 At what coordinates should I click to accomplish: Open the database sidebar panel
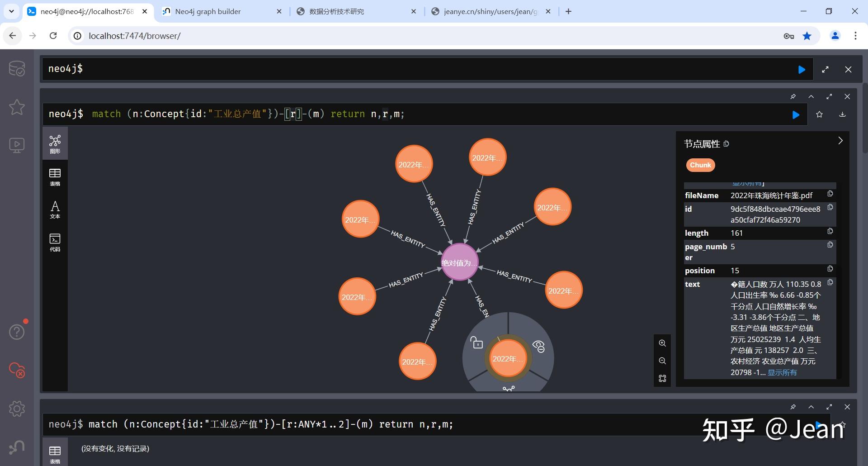pos(17,69)
